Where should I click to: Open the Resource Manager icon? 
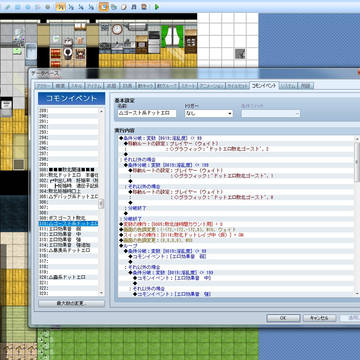point(113,7)
